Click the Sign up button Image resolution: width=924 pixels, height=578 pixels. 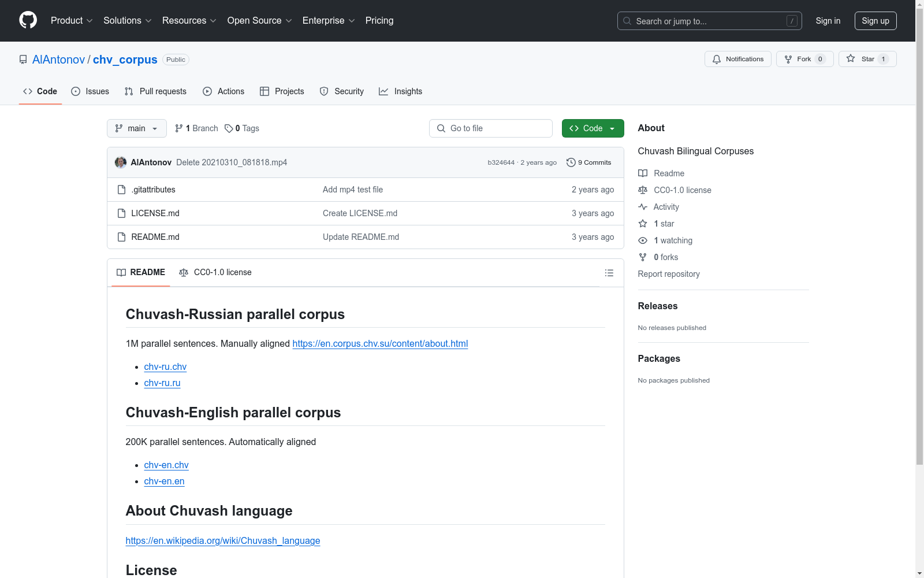[875, 21]
